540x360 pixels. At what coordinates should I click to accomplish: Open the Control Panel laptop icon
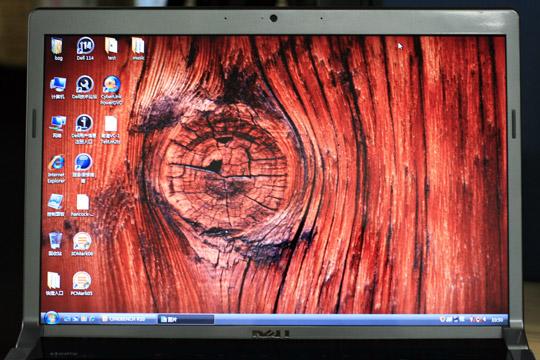point(55,205)
